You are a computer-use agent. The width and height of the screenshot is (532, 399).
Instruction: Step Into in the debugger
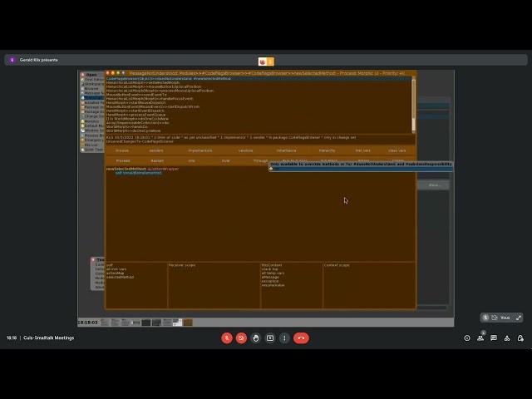pyautogui.click(x=192, y=160)
